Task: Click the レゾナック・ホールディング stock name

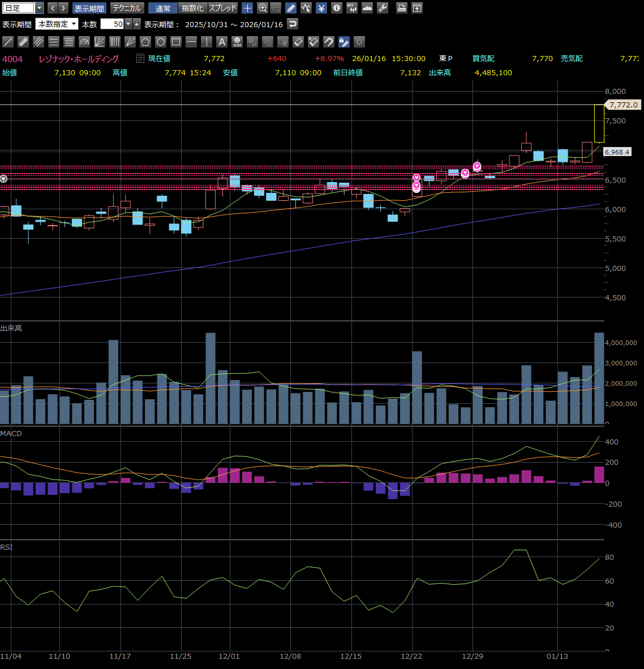Action: coord(79,59)
